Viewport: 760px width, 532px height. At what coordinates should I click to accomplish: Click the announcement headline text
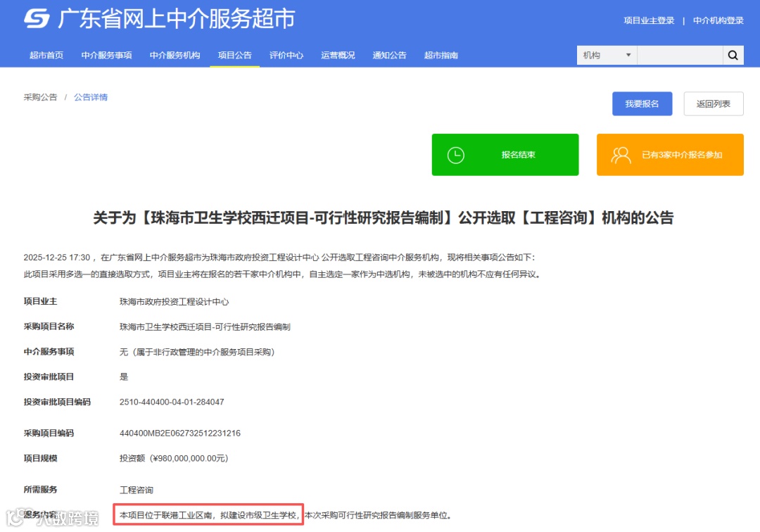coord(384,218)
